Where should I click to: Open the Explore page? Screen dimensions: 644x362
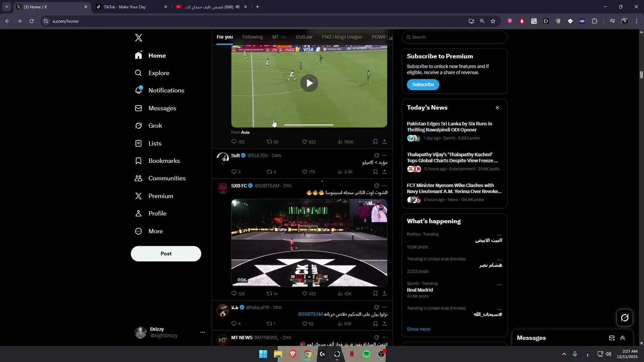point(152,73)
